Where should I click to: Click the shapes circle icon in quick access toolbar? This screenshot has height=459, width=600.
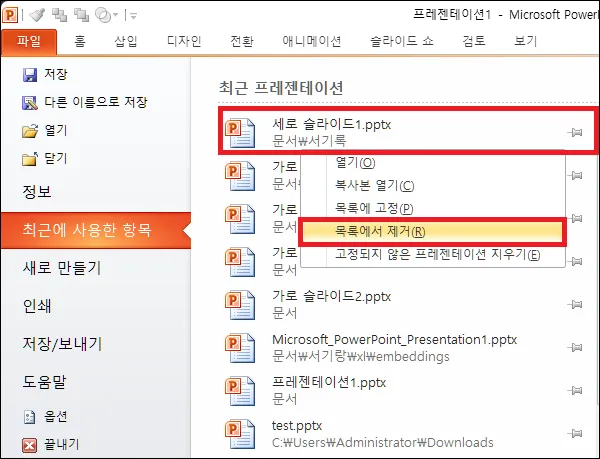103,15
